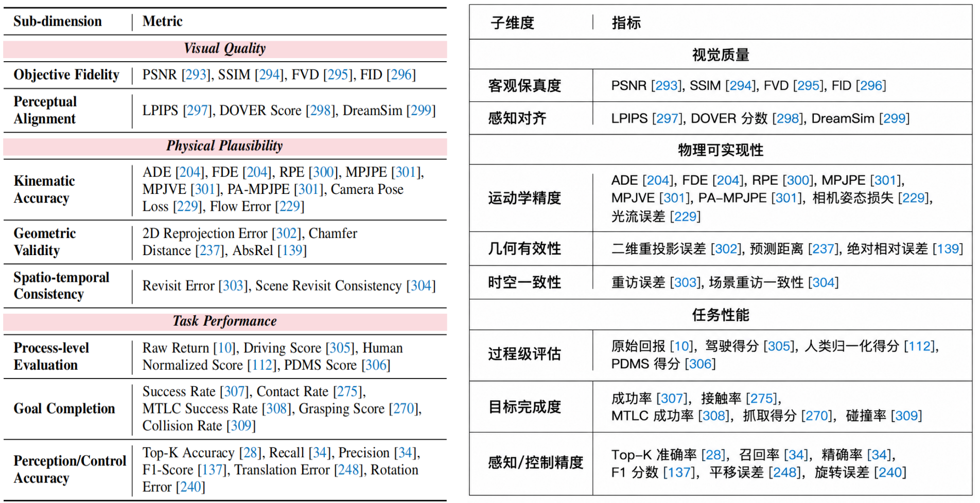Select the Metric column header
The width and height of the screenshot is (980, 503).
163,22
